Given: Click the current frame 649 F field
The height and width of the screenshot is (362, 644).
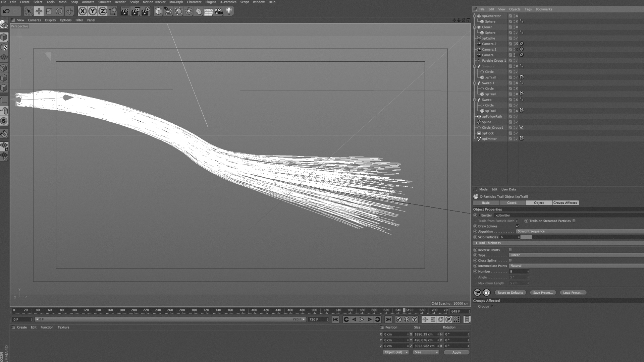Looking at the screenshot, I should pos(460,311).
